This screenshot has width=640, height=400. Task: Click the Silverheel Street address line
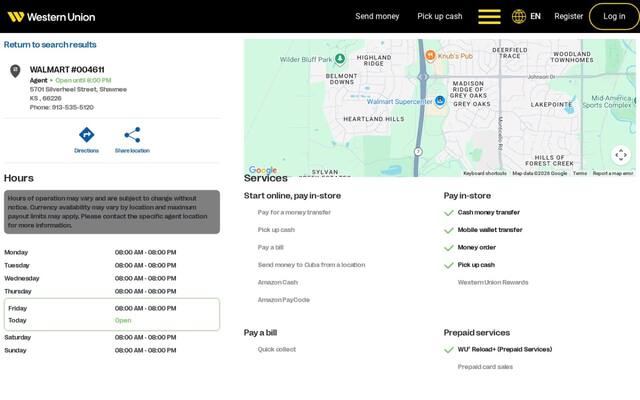(78, 89)
